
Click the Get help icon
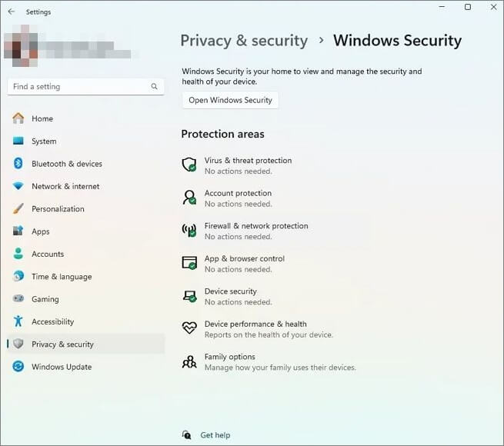point(187,435)
